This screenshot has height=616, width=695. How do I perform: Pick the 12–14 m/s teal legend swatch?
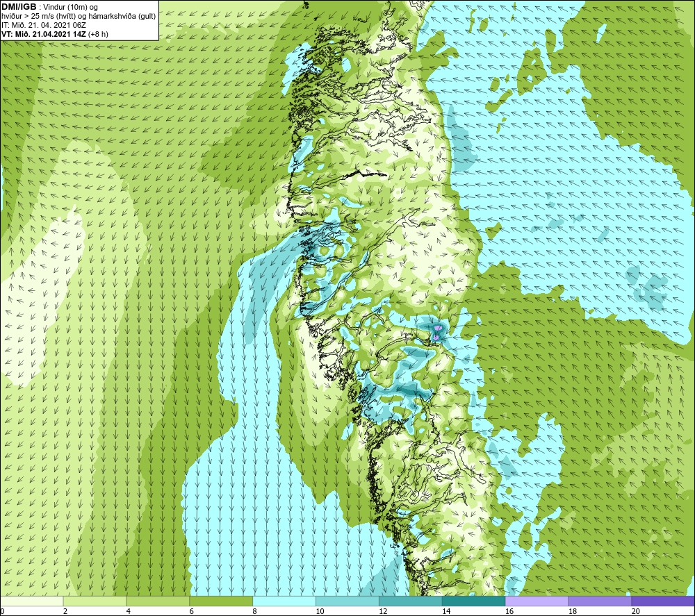[x=411, y=601]
